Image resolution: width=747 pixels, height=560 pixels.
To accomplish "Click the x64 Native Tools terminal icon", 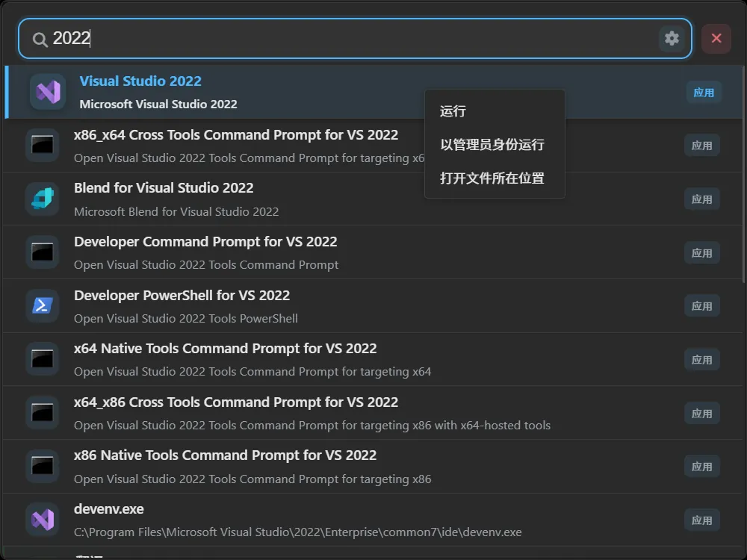I will (x=43, y=358).
